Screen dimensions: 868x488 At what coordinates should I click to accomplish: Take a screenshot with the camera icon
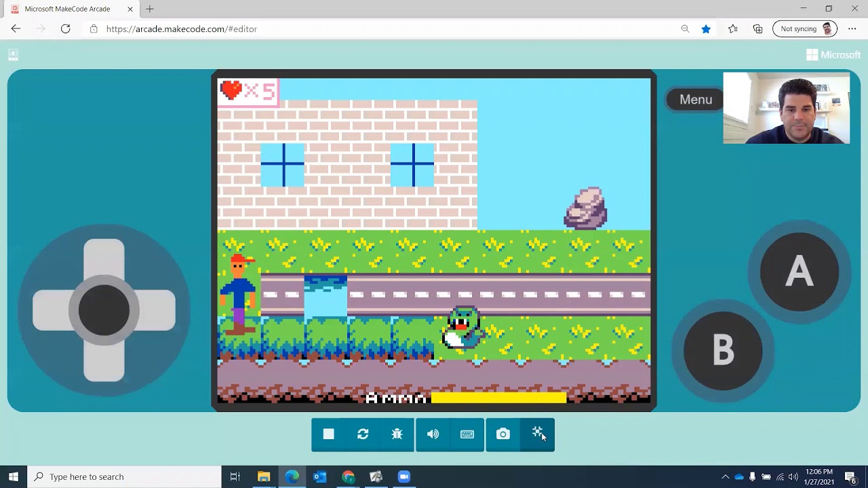502,434
